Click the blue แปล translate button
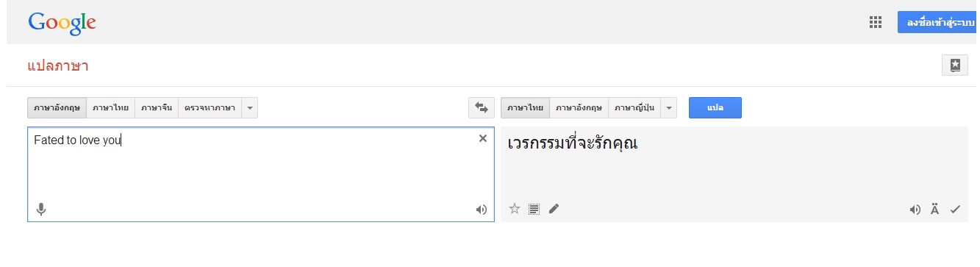980x267 pixels. 715,107
